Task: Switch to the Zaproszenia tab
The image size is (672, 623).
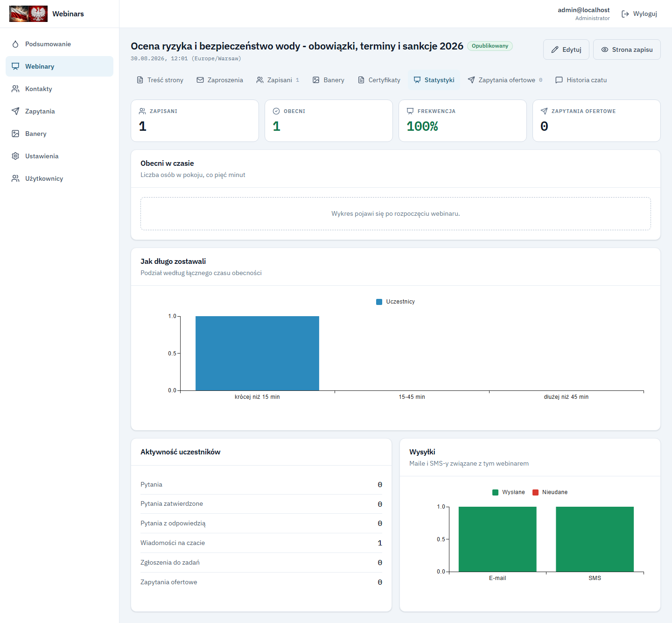Action: pyautogui.click(x=220, y=80)
